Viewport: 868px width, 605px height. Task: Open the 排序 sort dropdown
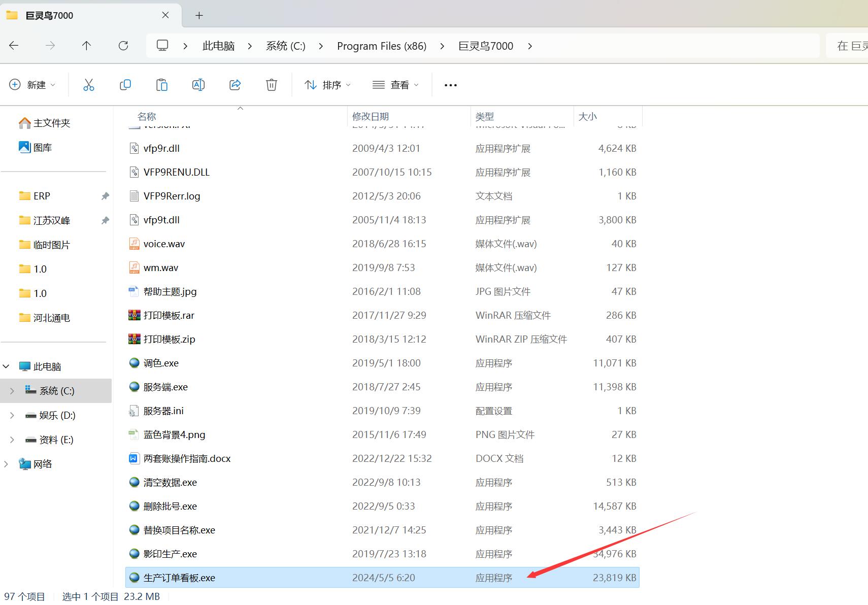[x=327, y=85]
